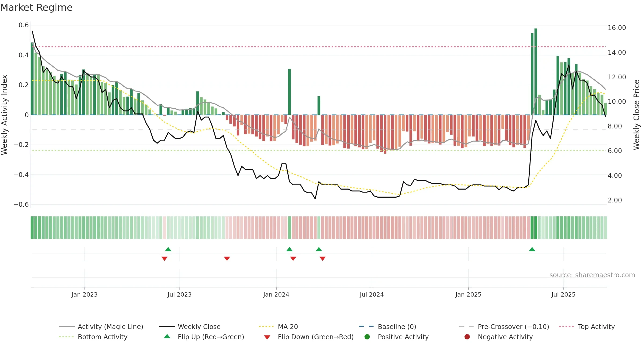Screen dimensions: 644x362
Task: Click the Market Regime chart title
Action: pos(36,8)
